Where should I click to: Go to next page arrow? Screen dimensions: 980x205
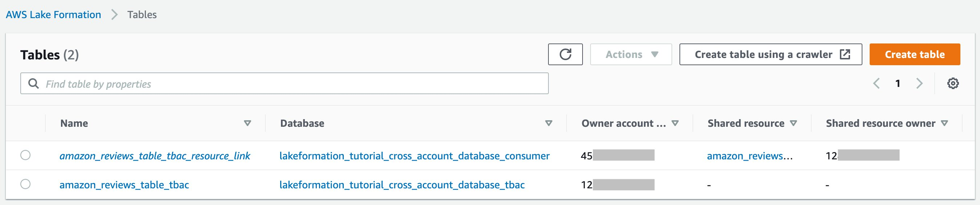pyautogui.click(x=919, y=83)
